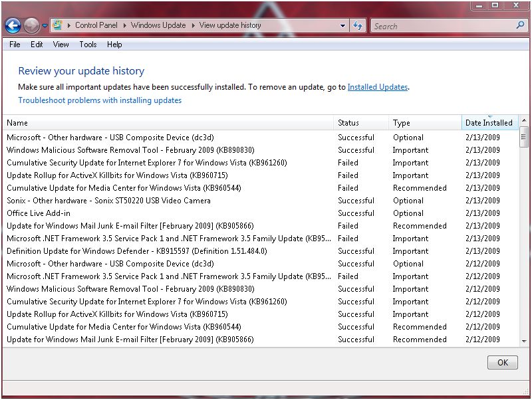
Task: Click the scrollbar up arrow
Action: (x=524, y=120)
